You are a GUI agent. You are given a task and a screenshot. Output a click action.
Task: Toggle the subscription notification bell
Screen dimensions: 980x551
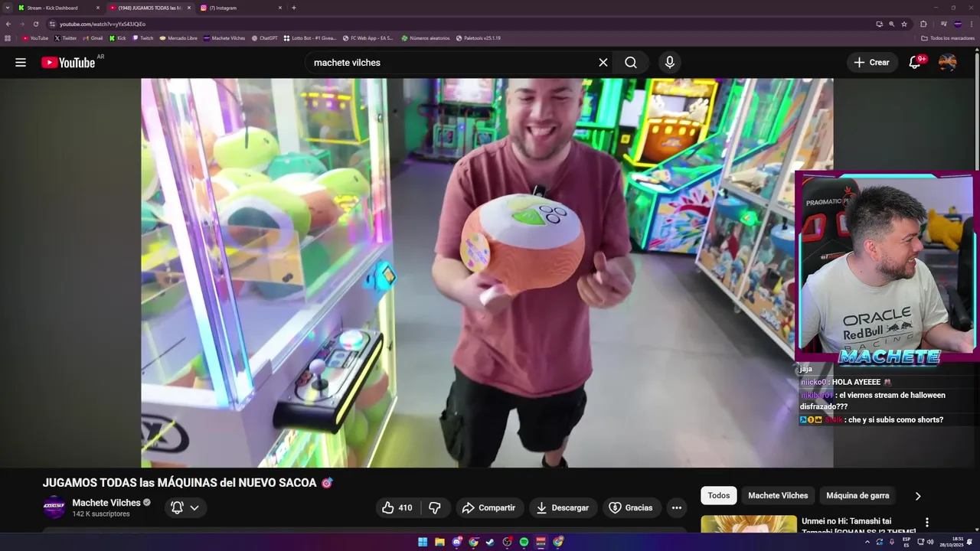177,507
